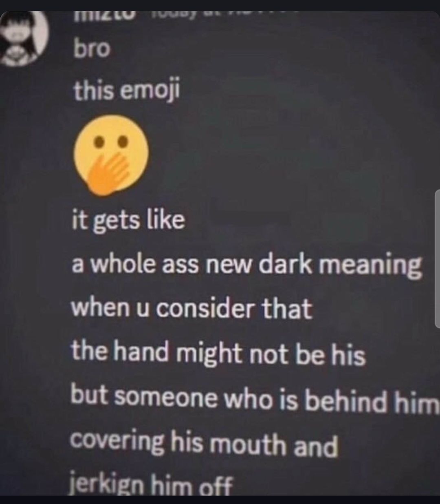Grab the scrollbar handle on right edge

(437, 259)
